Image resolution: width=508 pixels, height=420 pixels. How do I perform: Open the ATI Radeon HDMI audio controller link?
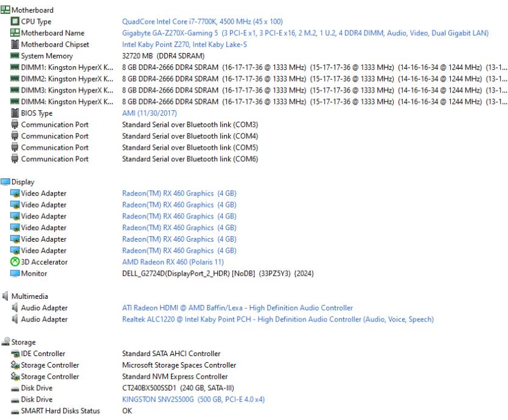pos(237,308)
